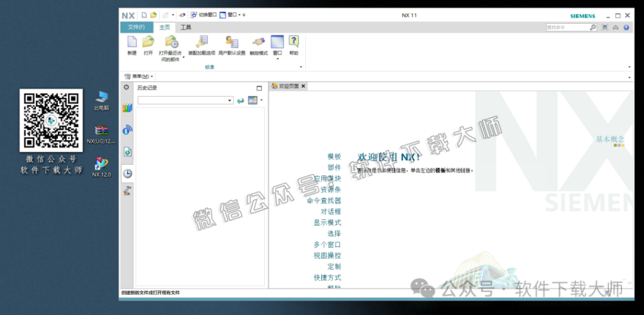The height and width of the screenshot is (315, 644).
Task: Click the NX(UG)12 archive desktop icon
Action: (x=101, y=135)
